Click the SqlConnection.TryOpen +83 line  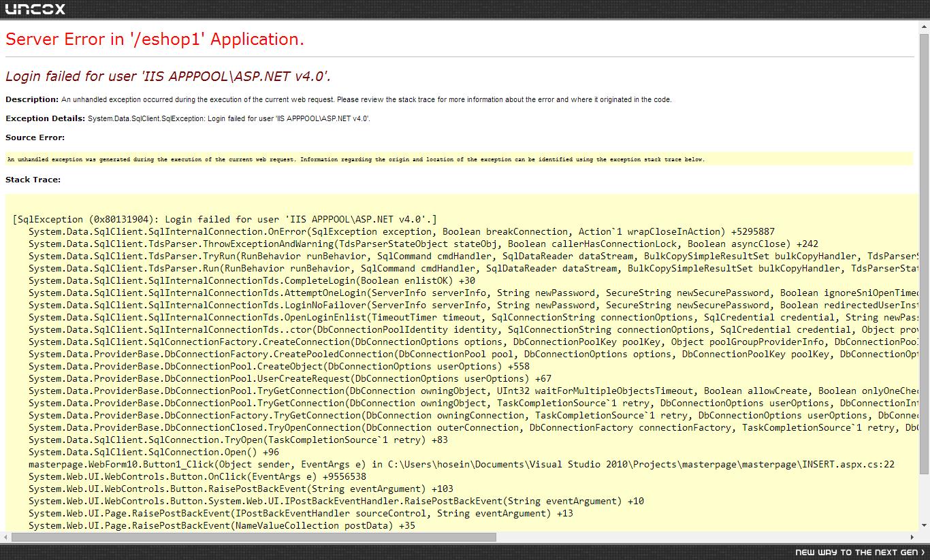click(x=238, y=440)
